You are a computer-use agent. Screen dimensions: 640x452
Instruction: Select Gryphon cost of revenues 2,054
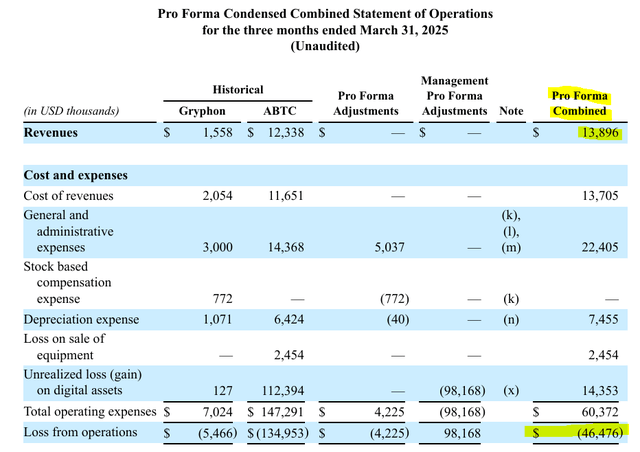[218, 196]
